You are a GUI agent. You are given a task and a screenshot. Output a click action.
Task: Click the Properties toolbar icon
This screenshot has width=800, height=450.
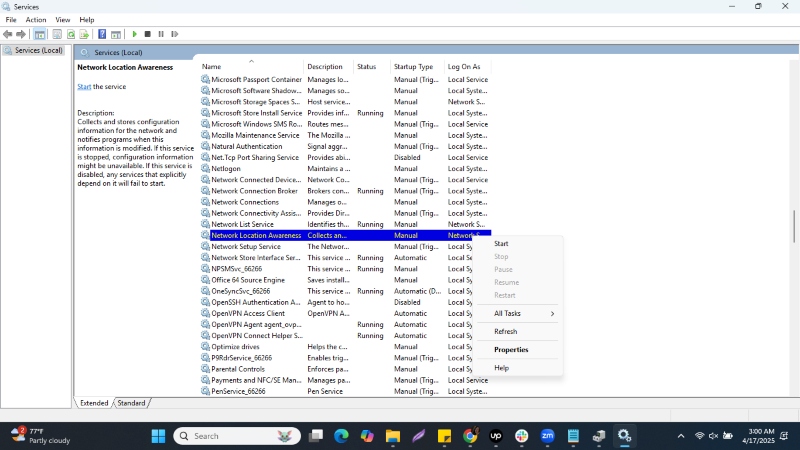(57, 34)
